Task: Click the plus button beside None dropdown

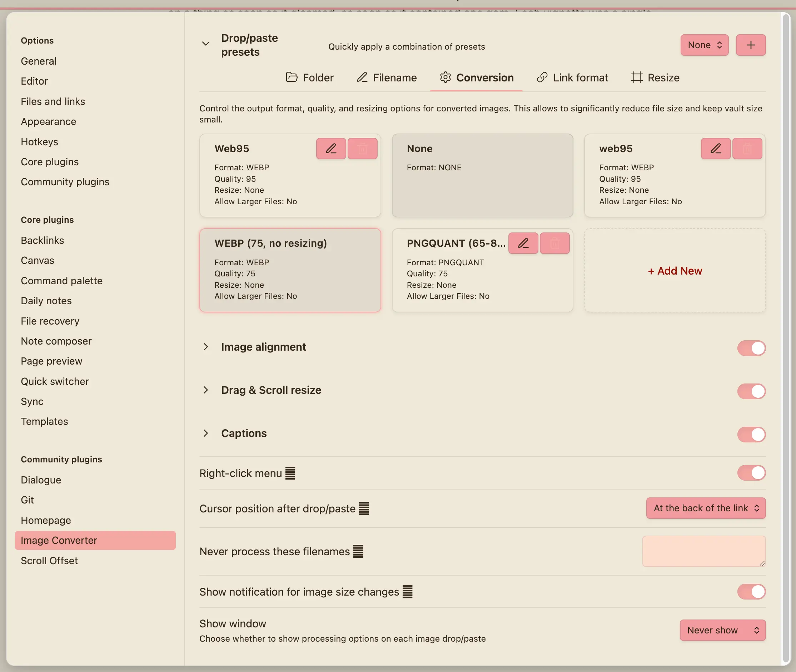Action: coord(750,45)
